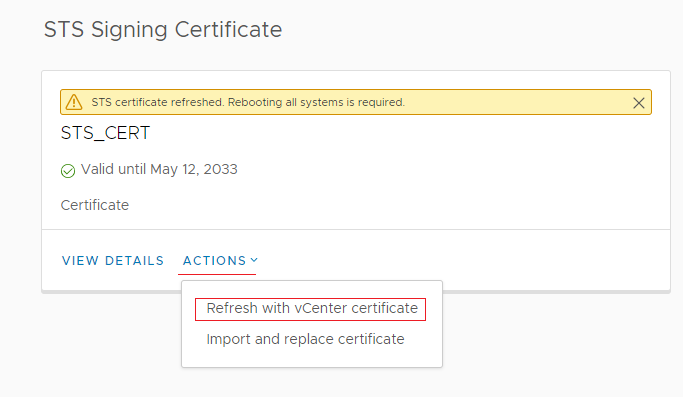Select Import and replace certificate

305,339
